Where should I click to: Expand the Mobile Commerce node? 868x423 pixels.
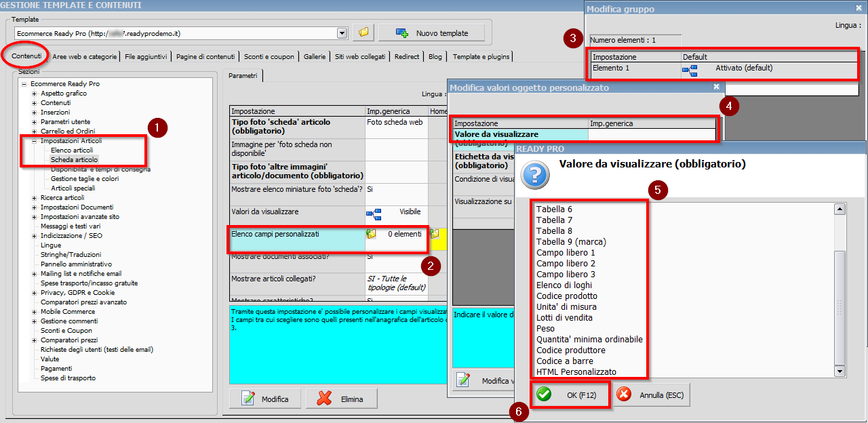(x=35, y=312)
